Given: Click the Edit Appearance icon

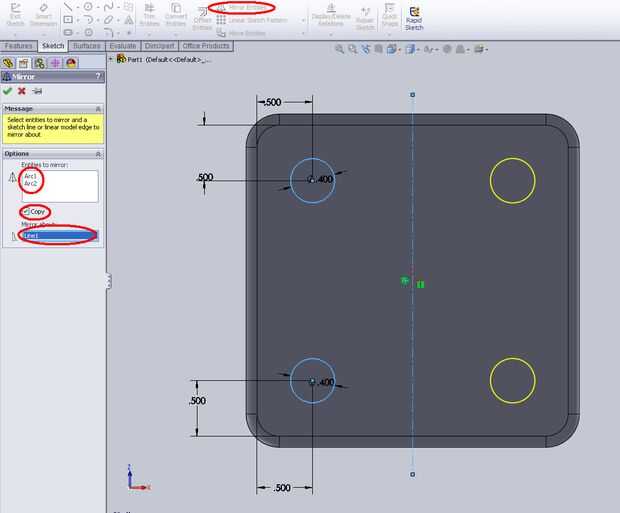Looking at the screenshot, I should [447, 49].
